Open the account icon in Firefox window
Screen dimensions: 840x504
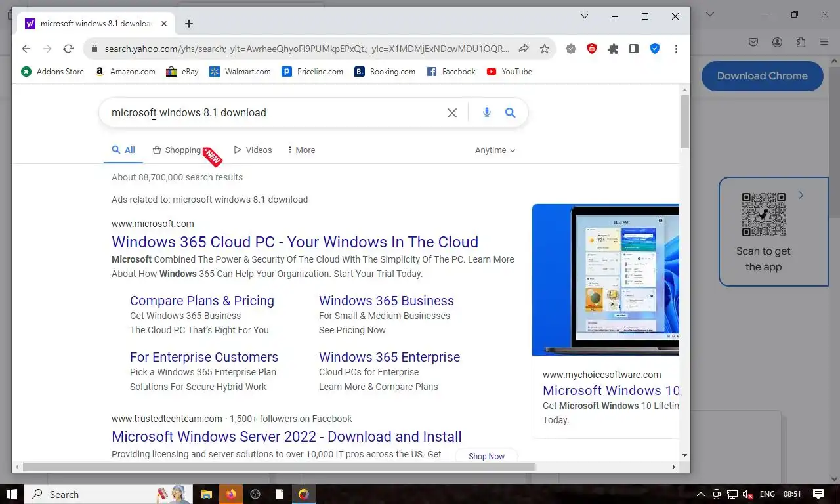778,42
